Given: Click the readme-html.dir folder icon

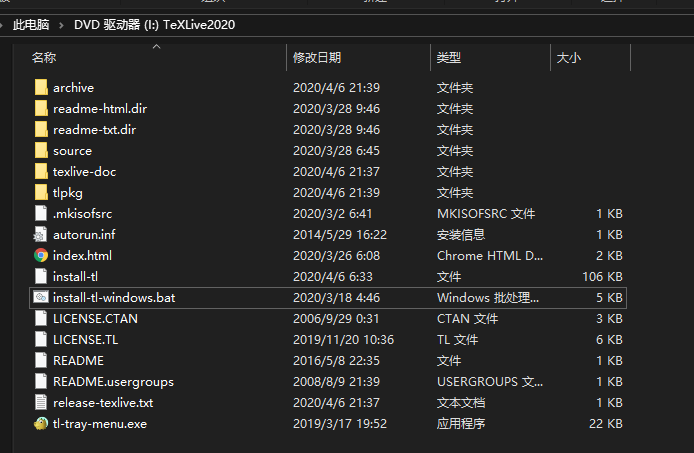Looking at the screenshot, I should click(x=41, y=108).
